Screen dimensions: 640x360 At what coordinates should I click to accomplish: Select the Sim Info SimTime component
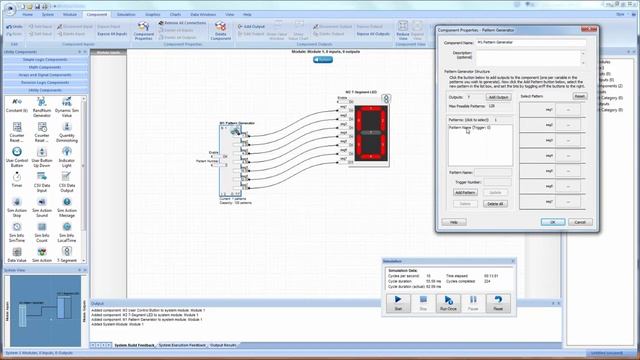[x=17, y=232]
